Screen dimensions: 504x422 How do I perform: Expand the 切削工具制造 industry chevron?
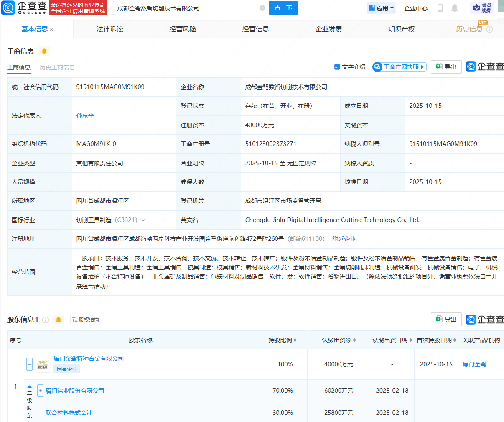point(143,220)
